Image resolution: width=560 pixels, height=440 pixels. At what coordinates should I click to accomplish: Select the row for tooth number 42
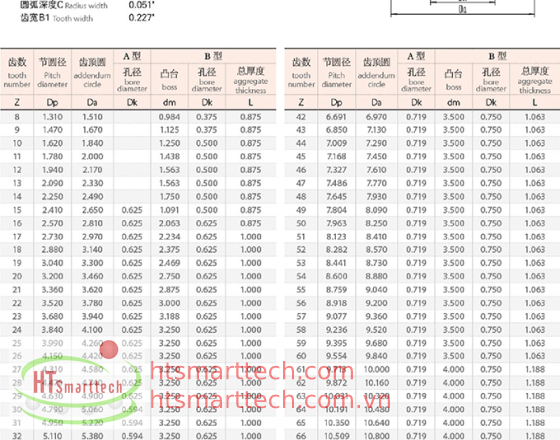click(x=422, y=117)
